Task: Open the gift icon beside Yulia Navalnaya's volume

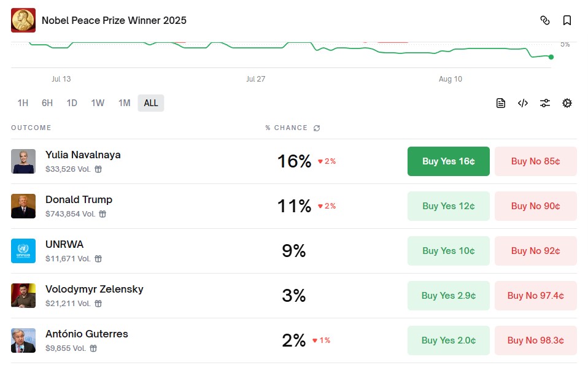Action: (x=98, y=169)
